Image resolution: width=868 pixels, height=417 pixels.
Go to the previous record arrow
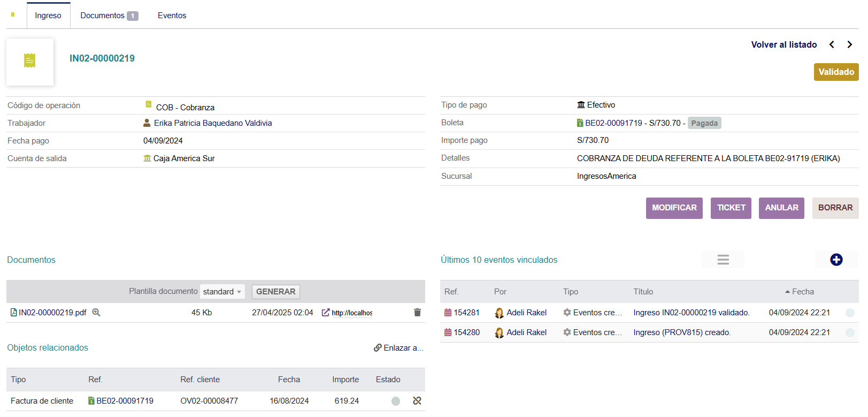[x=832, y=44]
